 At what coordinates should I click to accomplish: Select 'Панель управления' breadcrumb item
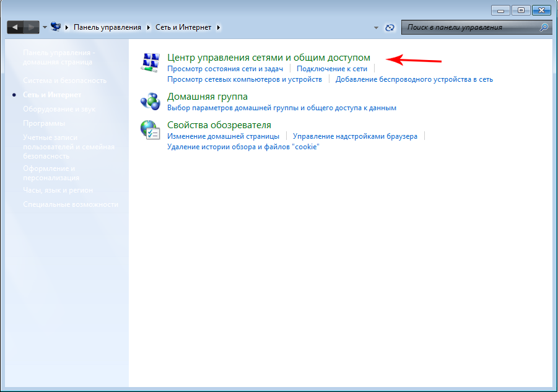tap(107, 28)
